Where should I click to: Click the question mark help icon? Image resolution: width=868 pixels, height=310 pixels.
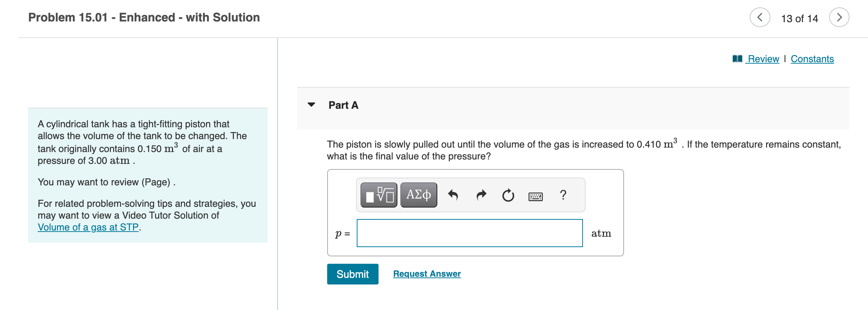pos(563,195)
